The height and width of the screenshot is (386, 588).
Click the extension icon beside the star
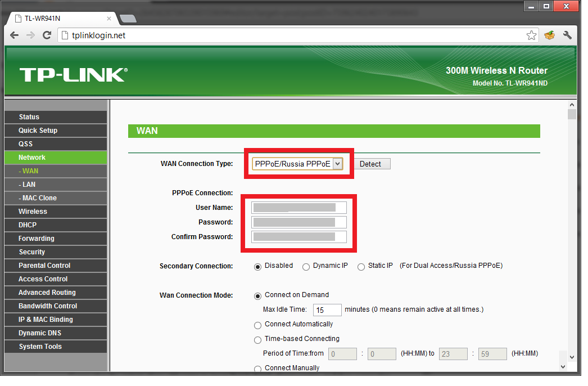click(x=549, y=35)
